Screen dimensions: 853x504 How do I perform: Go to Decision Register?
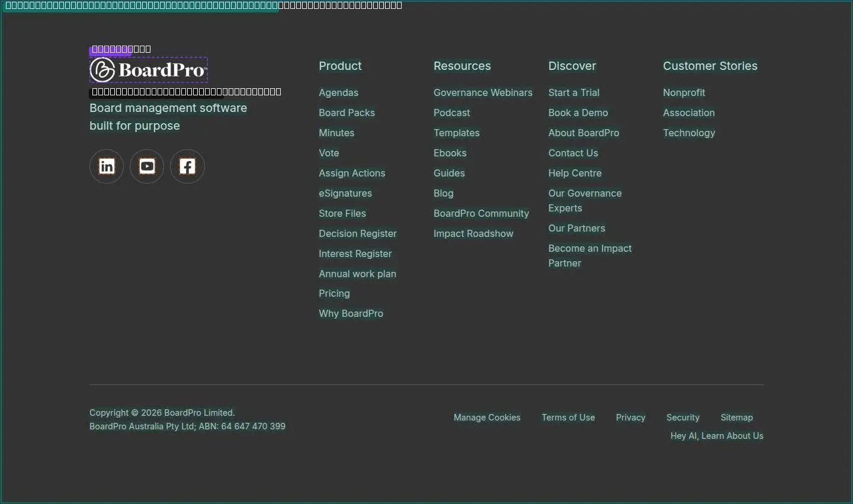pos(358,233)
